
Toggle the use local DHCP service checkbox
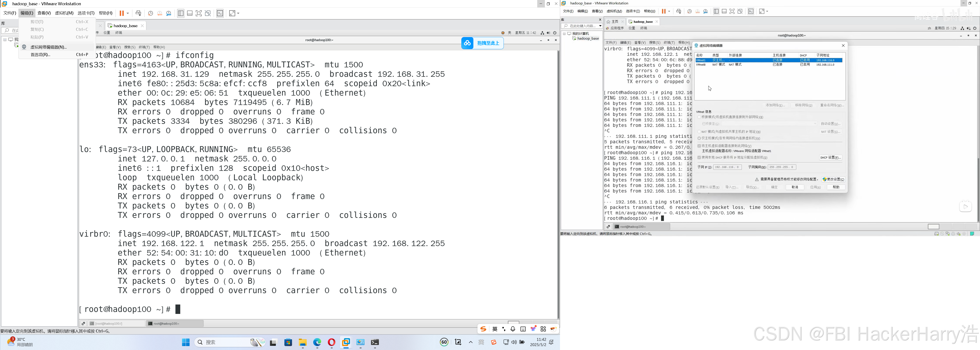click(699, 157)
